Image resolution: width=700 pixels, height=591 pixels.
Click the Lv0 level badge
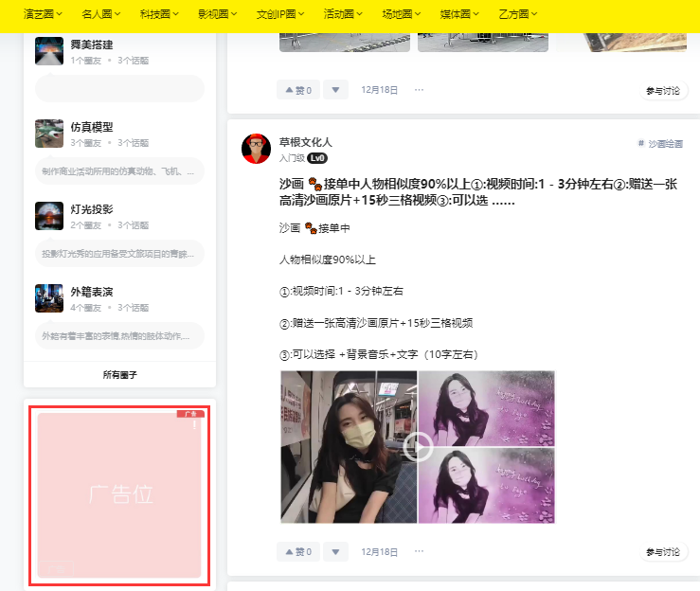pyautogui.click(x=317, y=158)
